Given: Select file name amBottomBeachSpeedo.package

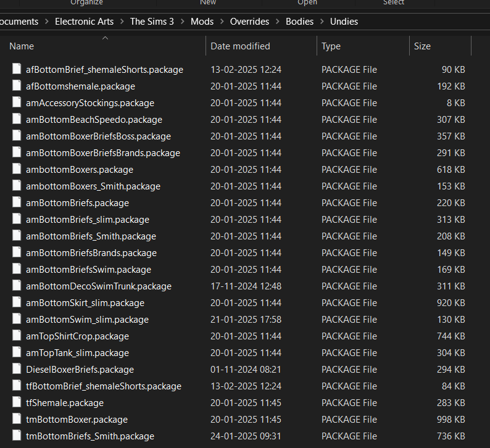Looking at the screenshot, I should click(94, 120).
